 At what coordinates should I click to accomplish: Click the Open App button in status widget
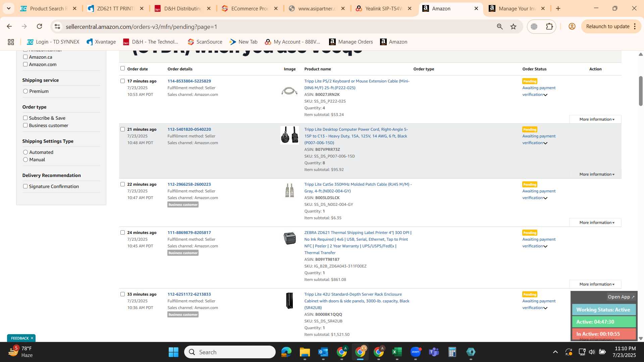tap(621, 297)
